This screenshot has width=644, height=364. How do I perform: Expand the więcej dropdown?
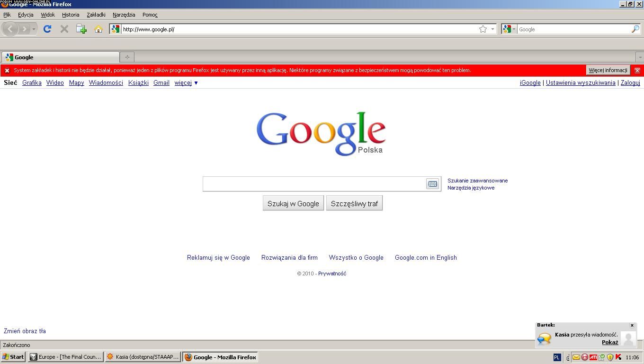click(x=186, y=82)
